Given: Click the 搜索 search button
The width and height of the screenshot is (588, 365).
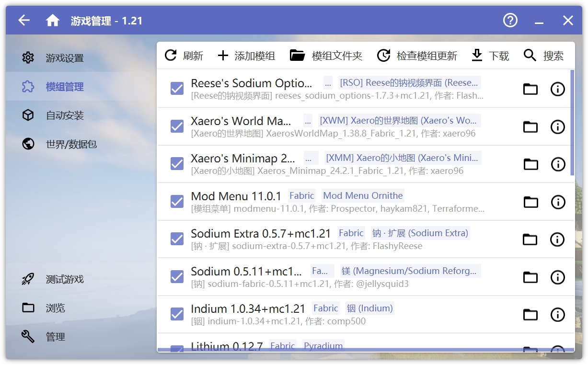Looking at the screenshot, I should (543, 56).
